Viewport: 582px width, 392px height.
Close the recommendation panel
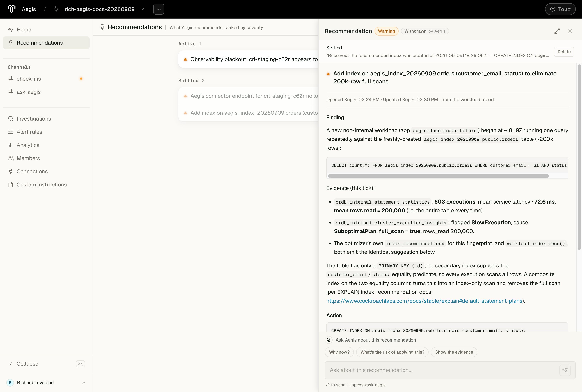pyautogui.click(x=570, y=31)
